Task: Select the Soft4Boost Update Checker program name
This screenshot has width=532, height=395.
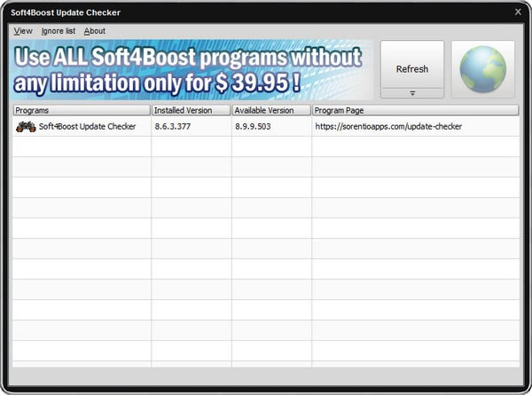Action: coord(87,126)
